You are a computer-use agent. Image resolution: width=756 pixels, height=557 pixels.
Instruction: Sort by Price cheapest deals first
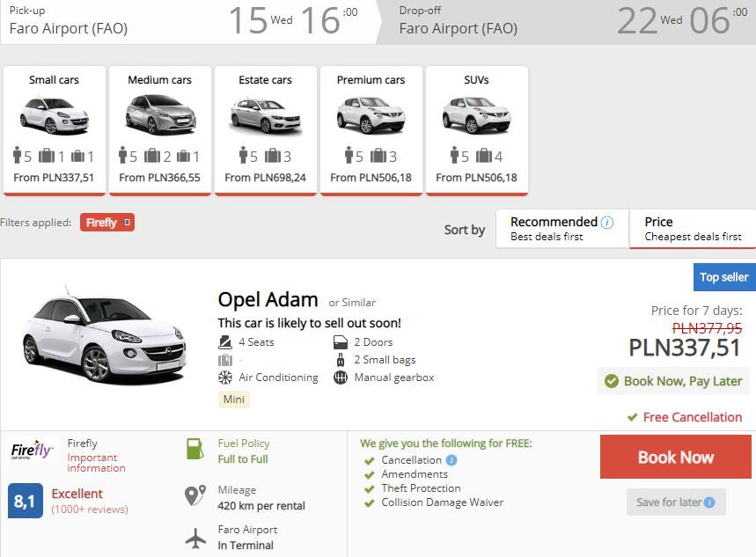point(692,229)
